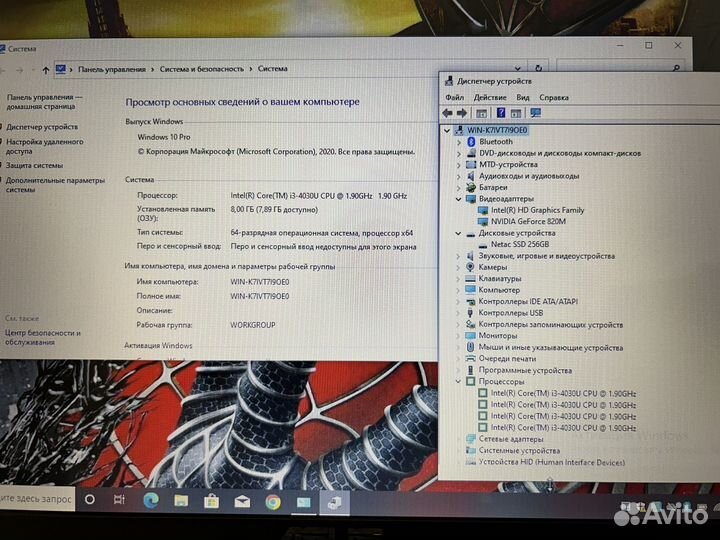Collapse the Видеоадаптеры category

[x=458, y=199]
